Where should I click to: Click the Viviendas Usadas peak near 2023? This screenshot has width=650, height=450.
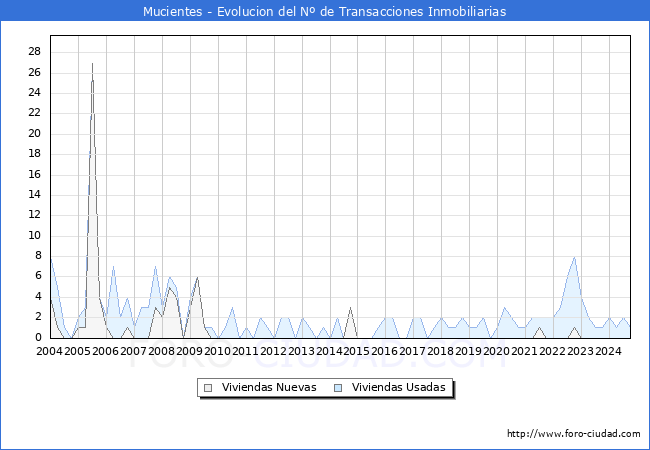coord(574,257)
